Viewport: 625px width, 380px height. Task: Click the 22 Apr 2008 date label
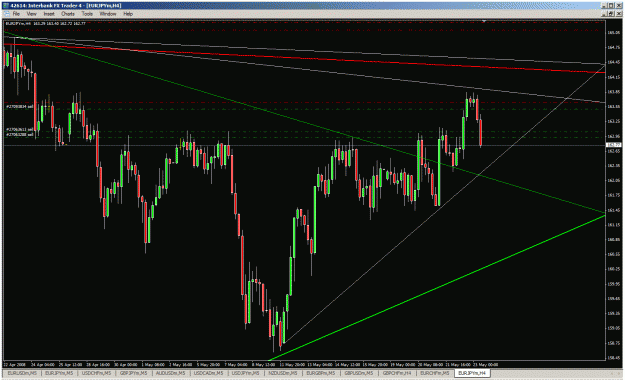click(x=14, y=364)
